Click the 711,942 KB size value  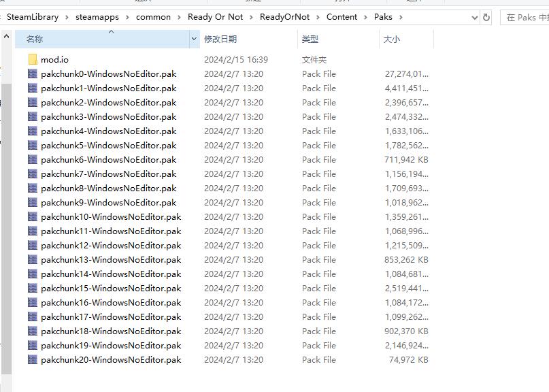(x=406, y=160)
